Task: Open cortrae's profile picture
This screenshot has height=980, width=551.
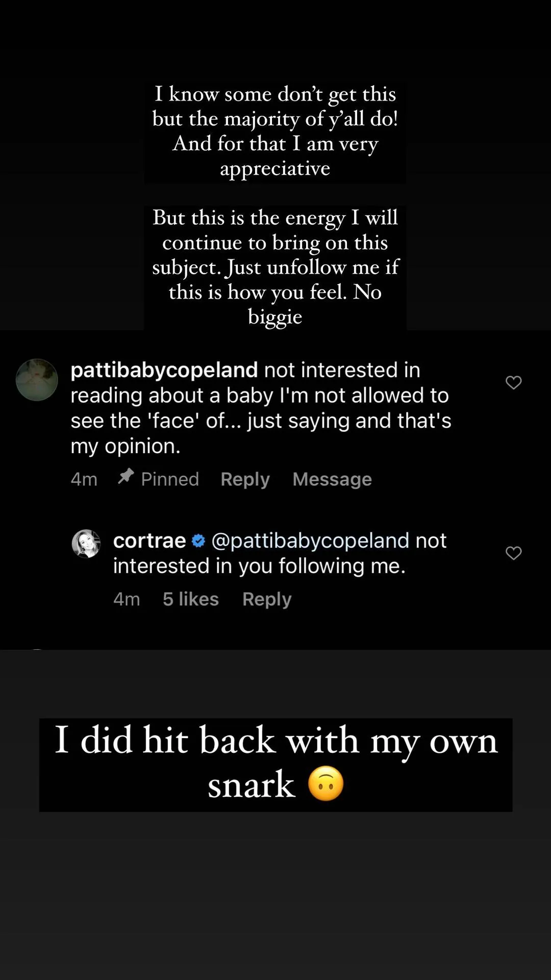Action: 86,544
